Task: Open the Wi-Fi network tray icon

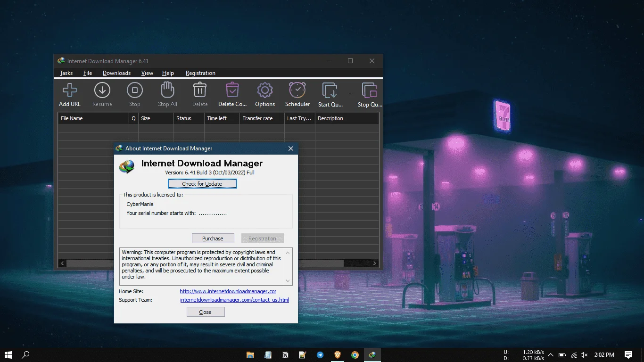Action: [x=574, y=355]
